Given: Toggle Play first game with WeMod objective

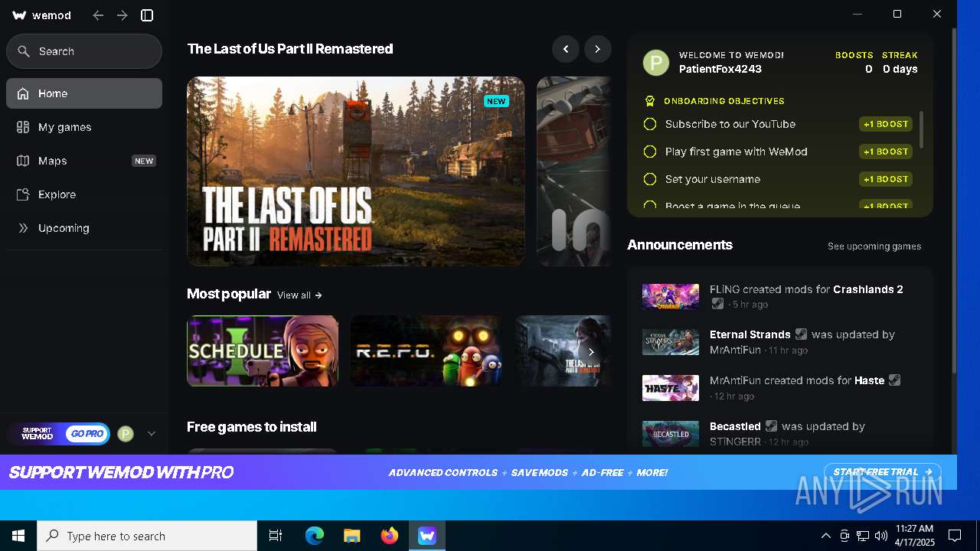Looking at the screenshot, I should (650, 152).
